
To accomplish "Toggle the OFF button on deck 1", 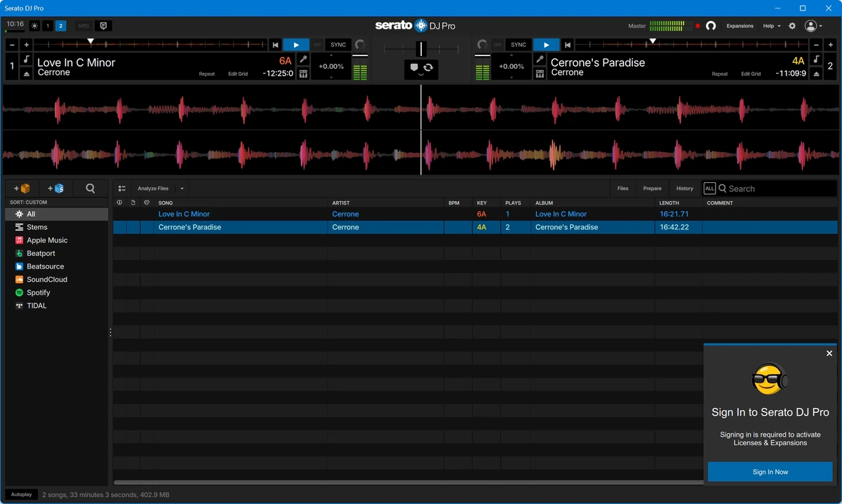I will 317,45.
